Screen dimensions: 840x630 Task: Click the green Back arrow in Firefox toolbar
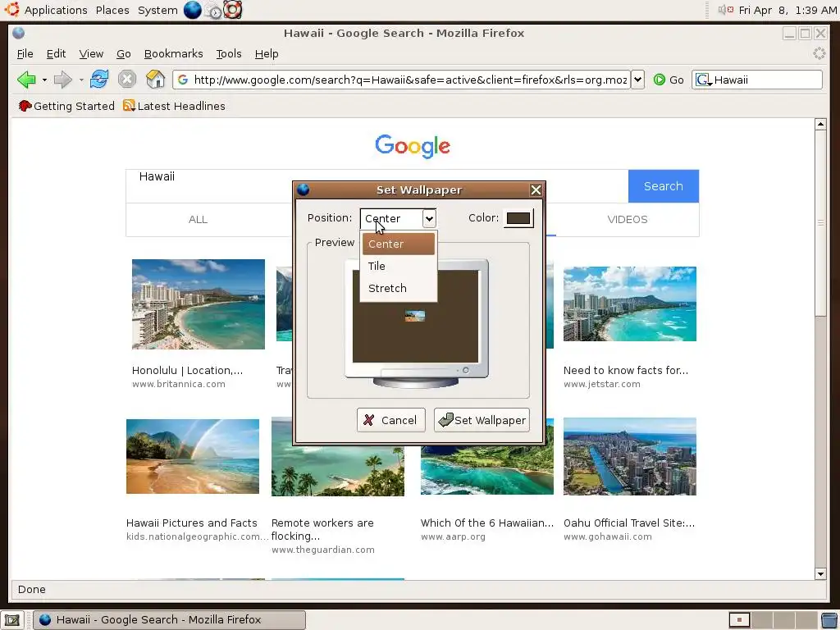point(25,80)
